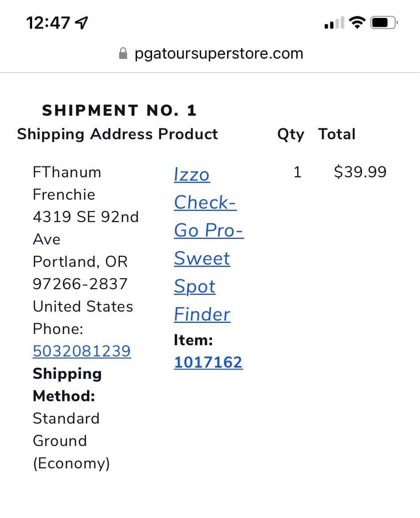Tap the location arrow beside the time
Image resolution: width=420 pixels, height=518 pixels.
coord(81,23)
